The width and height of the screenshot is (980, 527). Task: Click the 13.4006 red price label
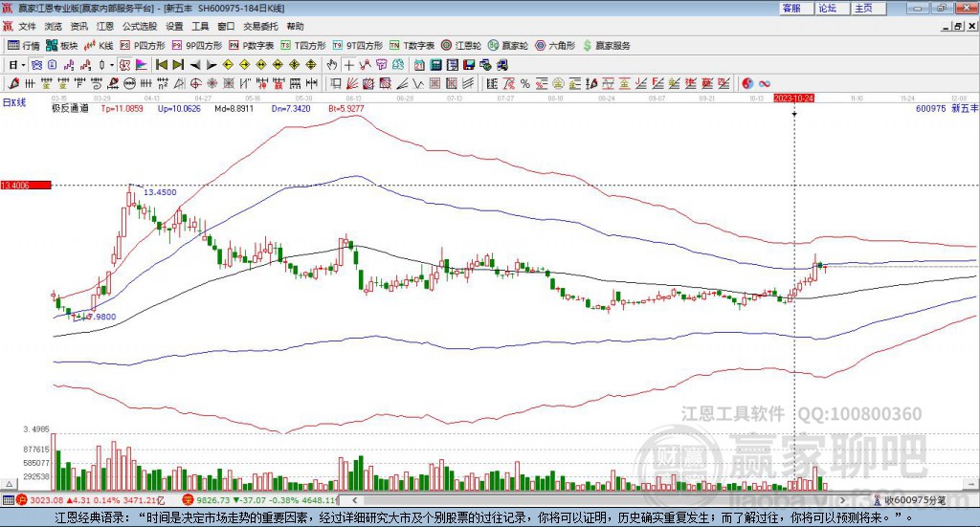(26, 186)
